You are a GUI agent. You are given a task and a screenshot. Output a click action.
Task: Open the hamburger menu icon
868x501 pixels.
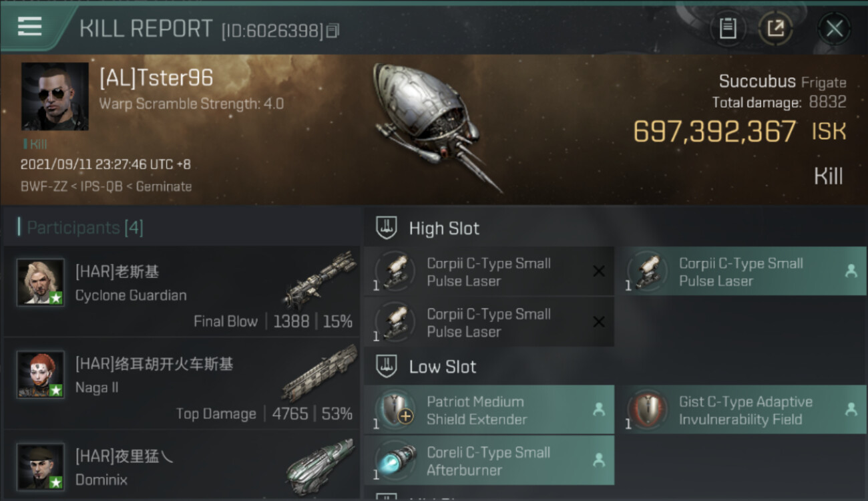coord(30,27)
